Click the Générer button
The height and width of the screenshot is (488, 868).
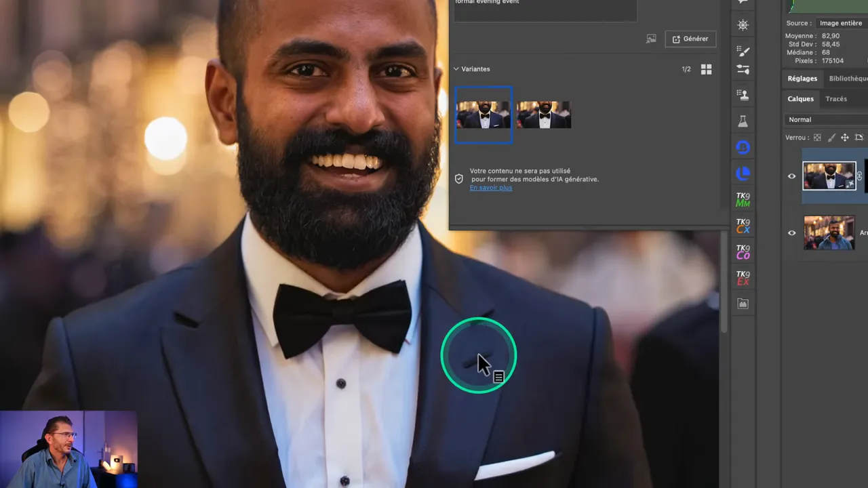690,39
